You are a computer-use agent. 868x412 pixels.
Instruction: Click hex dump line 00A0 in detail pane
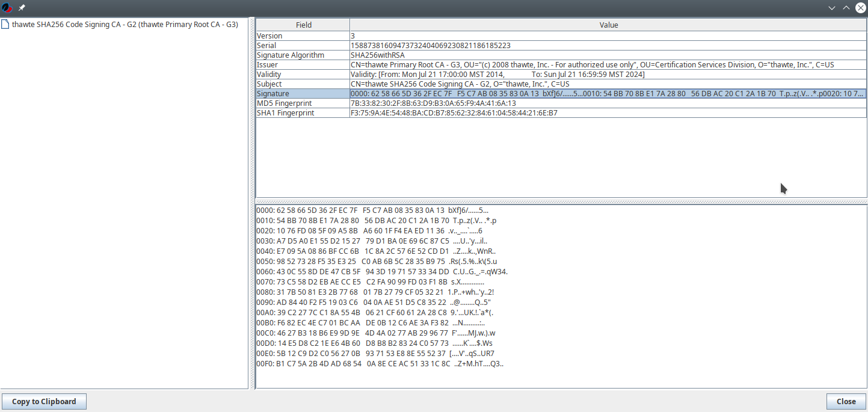[x=375, y=313]
